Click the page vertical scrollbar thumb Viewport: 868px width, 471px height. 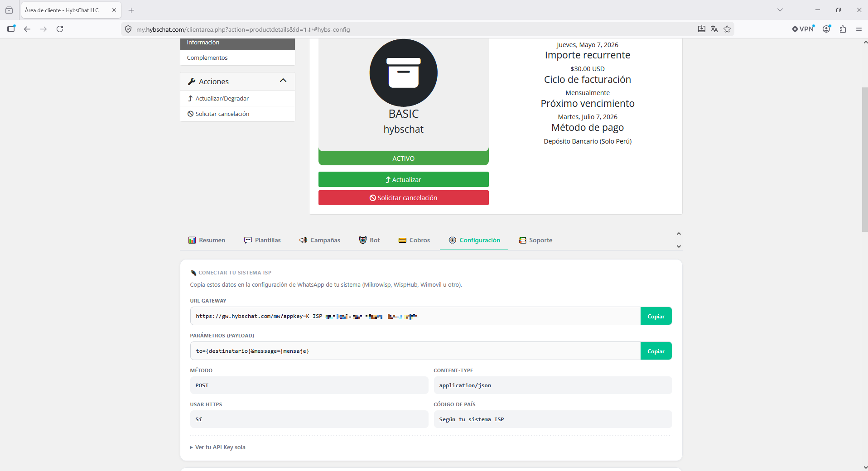tap(865, 159)
